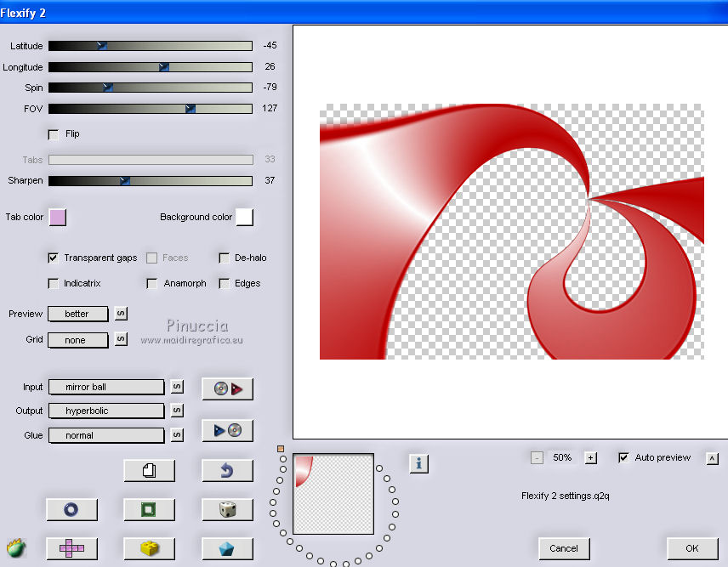Click the orange square above dotted ring

[281, 449]
